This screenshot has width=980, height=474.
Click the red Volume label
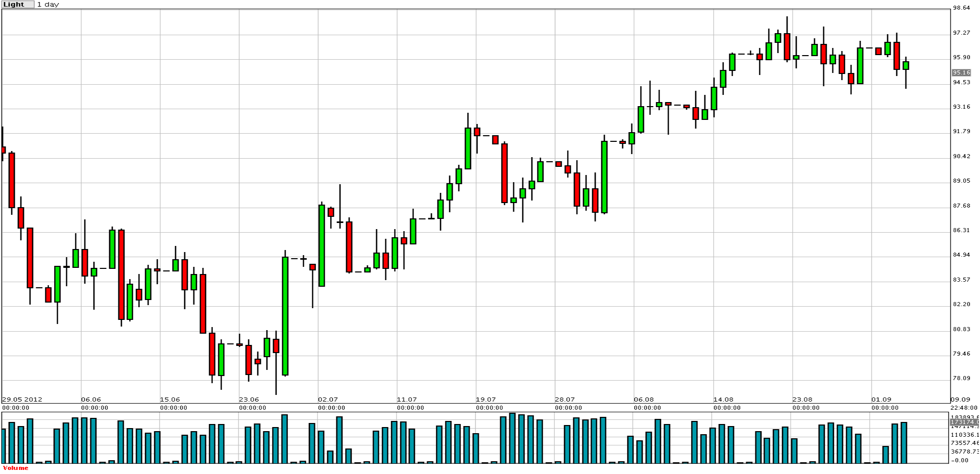(x=16, y=468)
